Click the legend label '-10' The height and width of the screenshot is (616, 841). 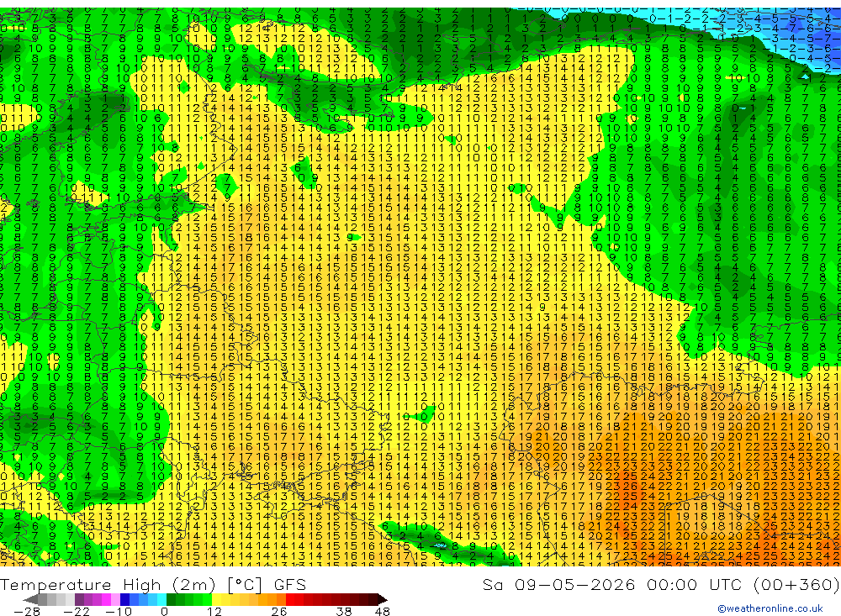(x=119, y=612)
